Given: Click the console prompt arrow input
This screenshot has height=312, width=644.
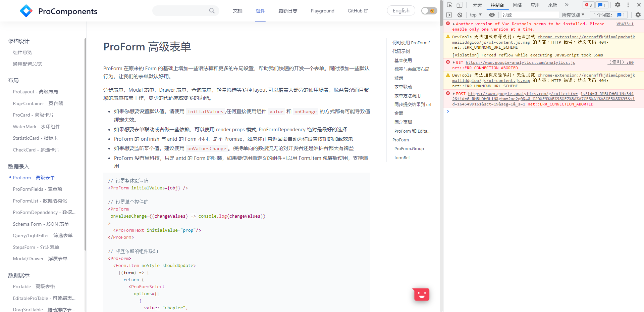Looking at the screenshot, I should point(448,111).
